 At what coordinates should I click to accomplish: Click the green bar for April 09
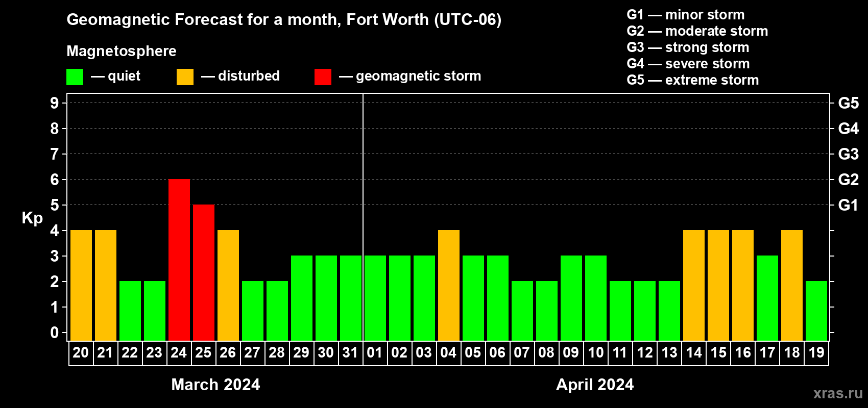coord(571,298)
